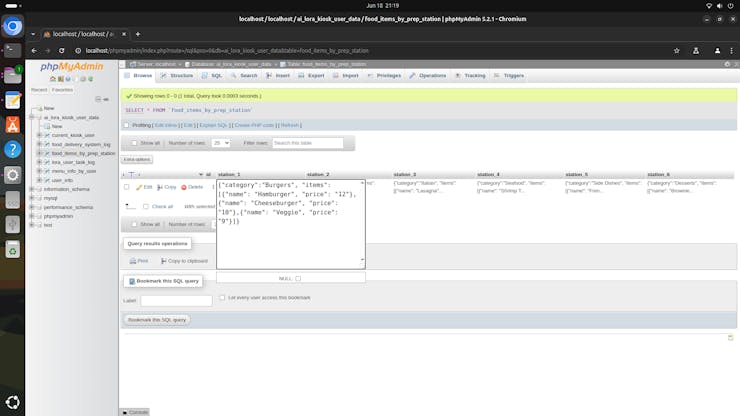Click the collapse-all icon in navigation panel
Screen dimensions: 740x416
click(x=98, y=99)
